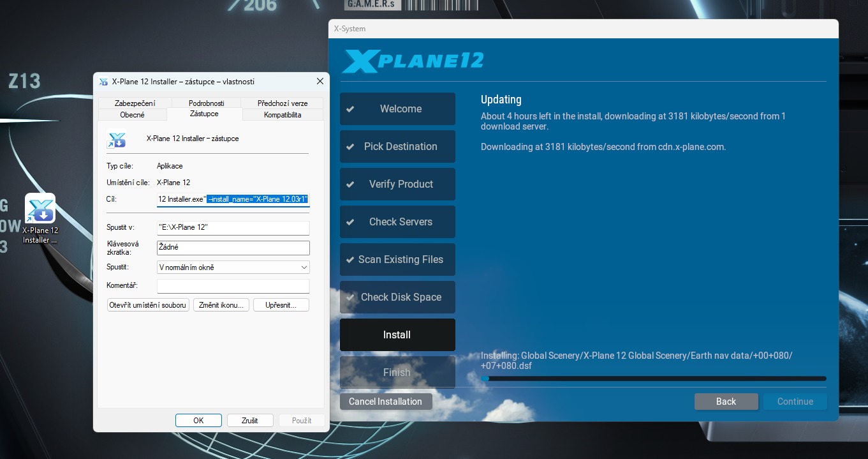This screenshot has height=459, width=868.
Task: Click the Otevřít umístění souboru button
Action: coord(148,305)
